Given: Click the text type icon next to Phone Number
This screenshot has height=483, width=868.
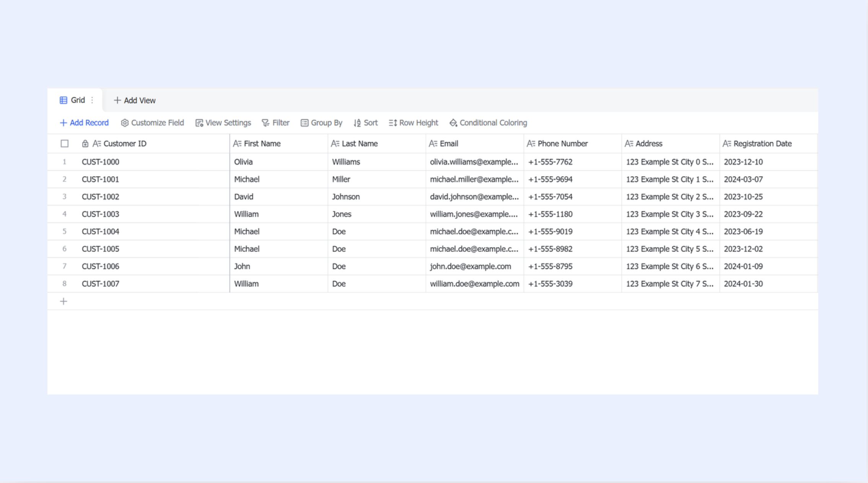Looking at the screenshot, I should (531, 144).
